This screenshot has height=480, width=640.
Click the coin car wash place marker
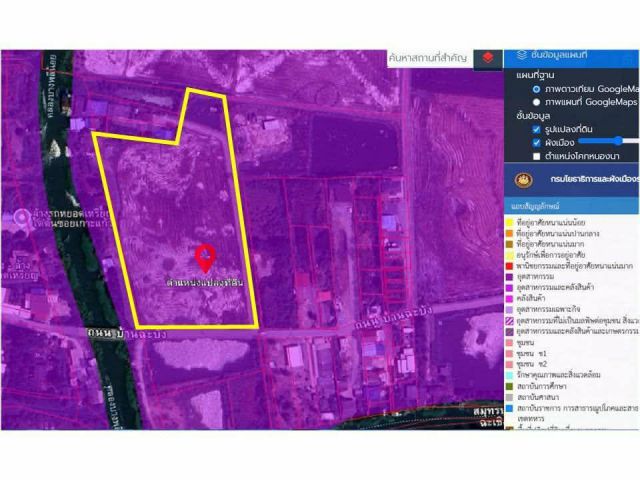click(22, 217)
